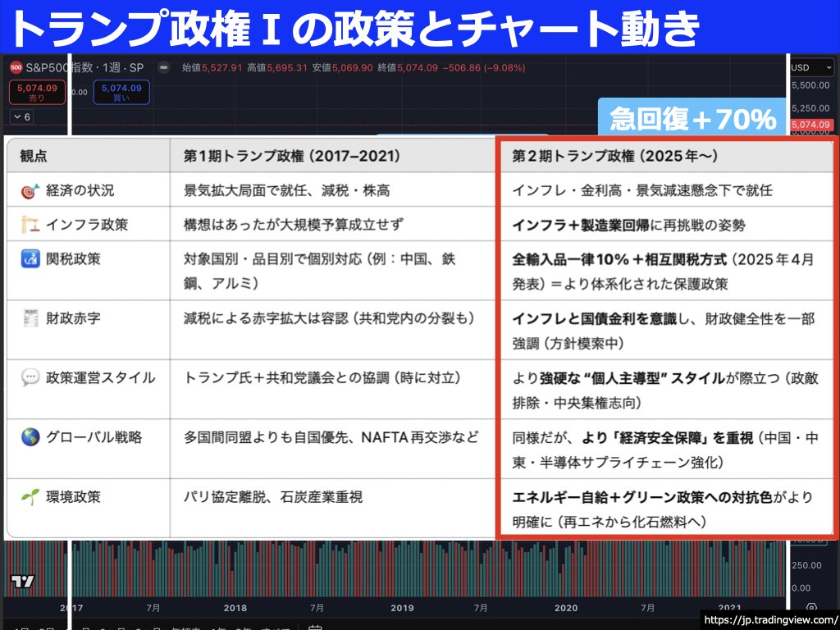Screen dimensions: 840x630
Task: Open the jp.tradingview.com link
Action: [769, 620]
